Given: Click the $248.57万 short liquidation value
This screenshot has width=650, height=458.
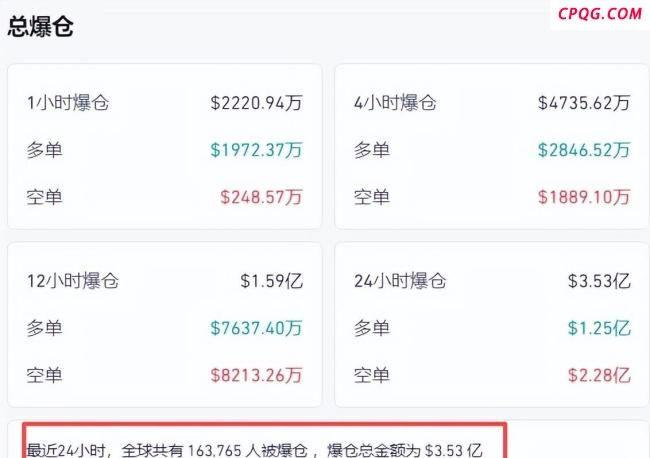Looking at the screenshot, I should (261, 197).
